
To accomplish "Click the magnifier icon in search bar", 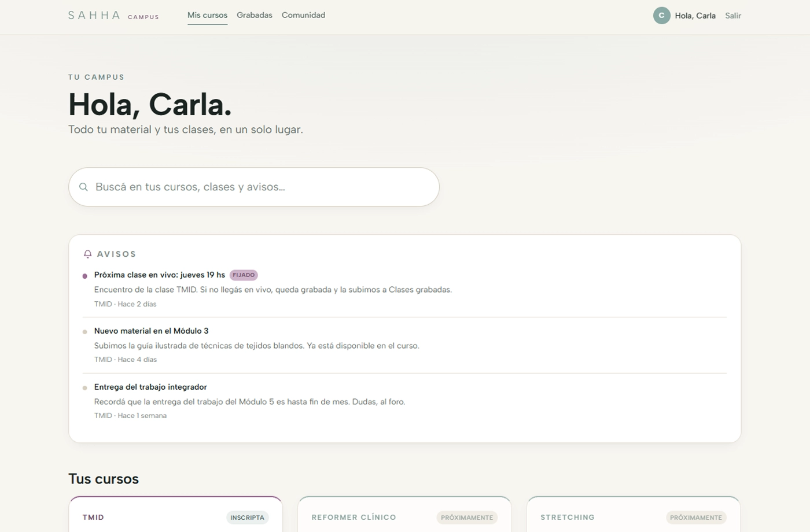I will click(83, 187).
